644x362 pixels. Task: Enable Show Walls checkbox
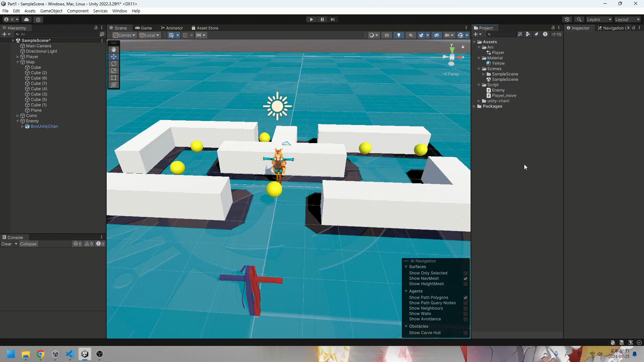(x=465, y=314)
